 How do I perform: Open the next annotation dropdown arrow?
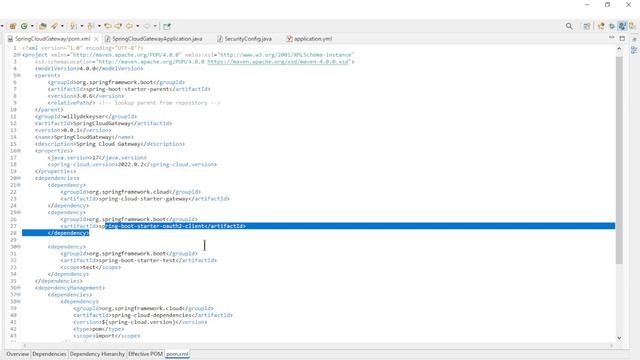(x=82, y=26)
